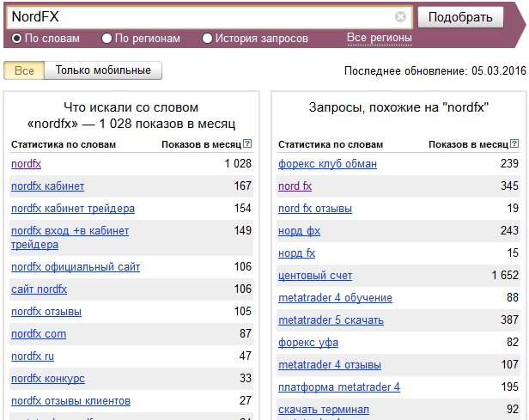
Task: Click the '19' value for nord fx отзывы
Action: (x=514, y=208)
